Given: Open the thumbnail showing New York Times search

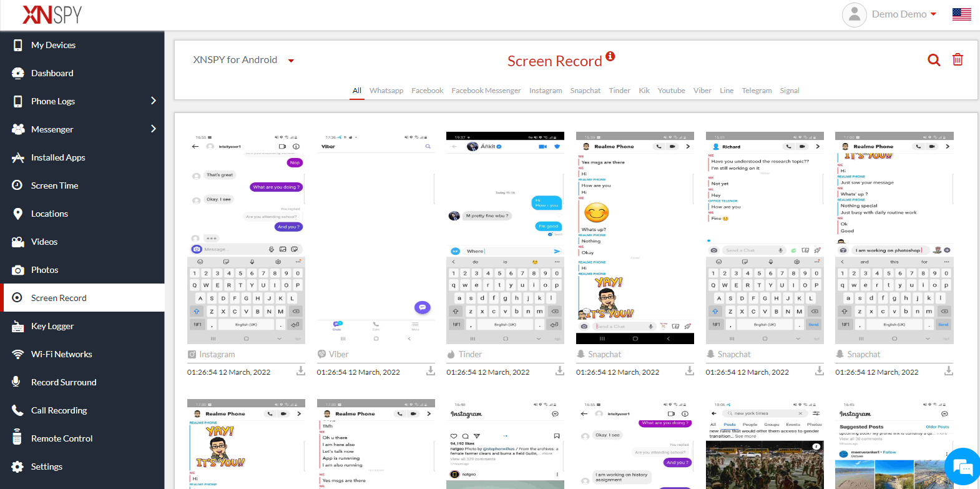Looking at the screenshot, I should click(765, 444).
